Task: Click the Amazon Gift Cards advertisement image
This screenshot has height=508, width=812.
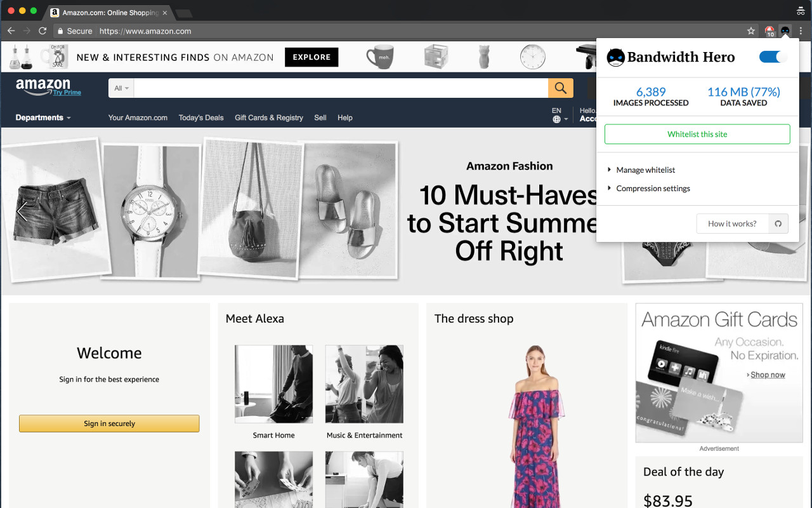Action: (719, 373)
